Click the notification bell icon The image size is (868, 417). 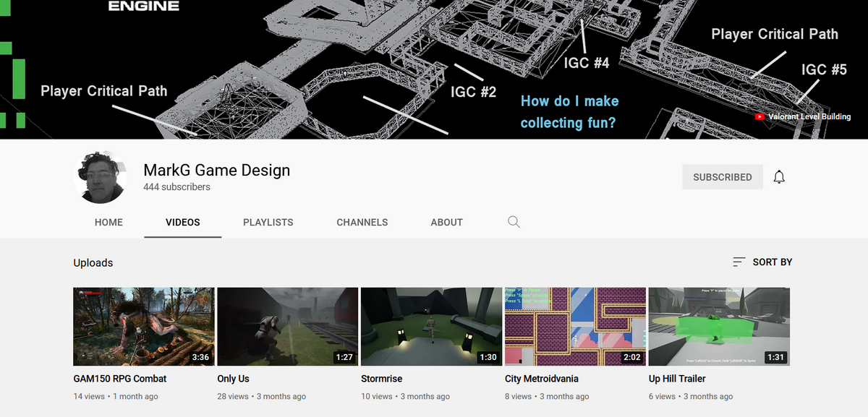[779, 177]
